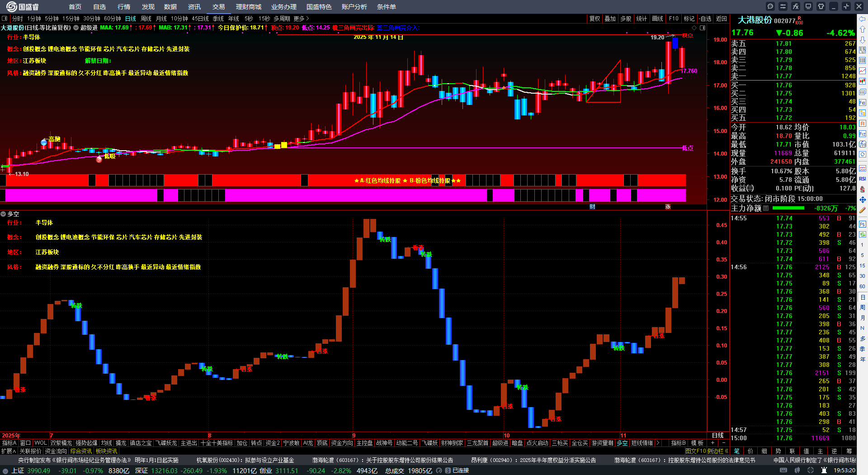This screenshot has height=475, width=868.
Task: Open the 图文F10 link
Action: click(x=695, y=451)
